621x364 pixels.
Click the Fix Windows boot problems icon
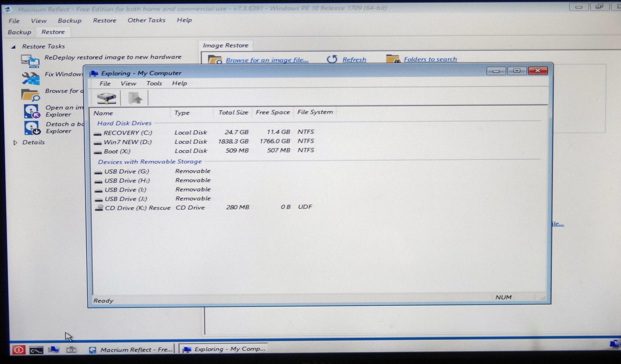pyautogui.click(x=31, y=78)
